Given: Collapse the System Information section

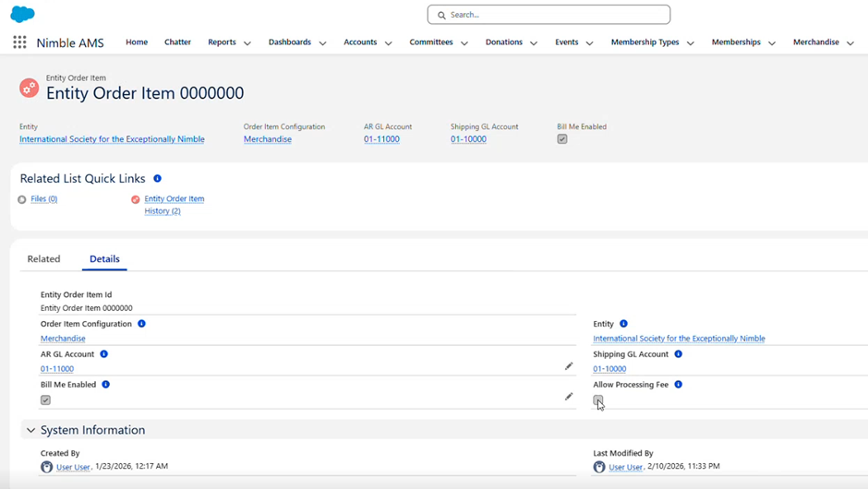Looking at the screenshot, I should click(x=31, y=430).
